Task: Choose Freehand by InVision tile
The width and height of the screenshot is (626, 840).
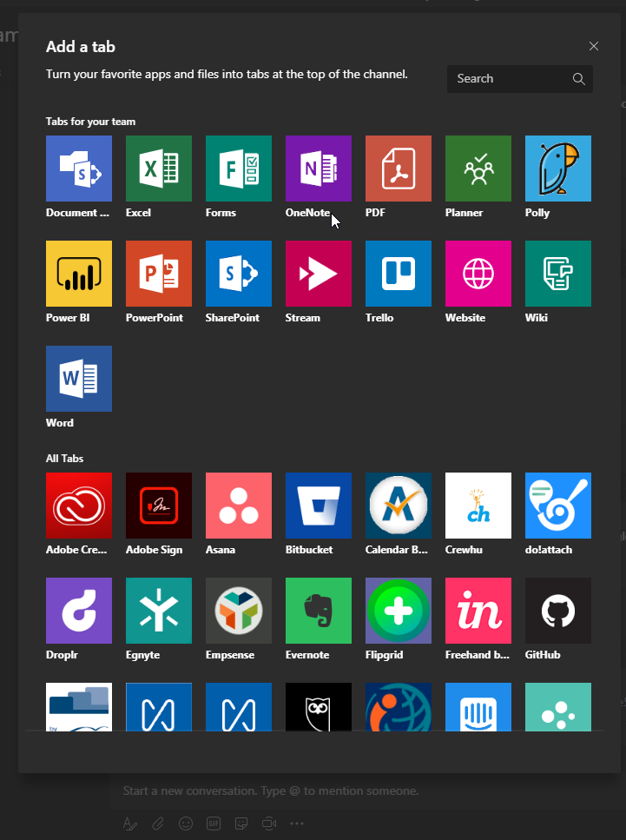Action: coord(478,610)
